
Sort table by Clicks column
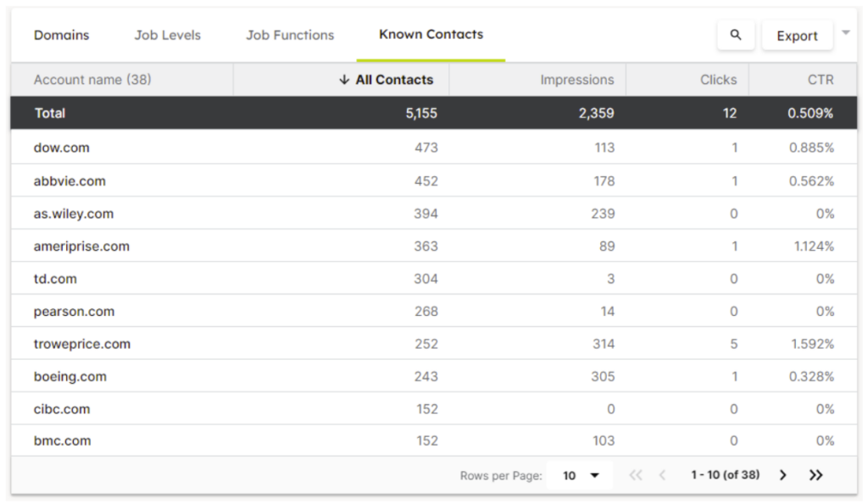(x=718, y=80)
